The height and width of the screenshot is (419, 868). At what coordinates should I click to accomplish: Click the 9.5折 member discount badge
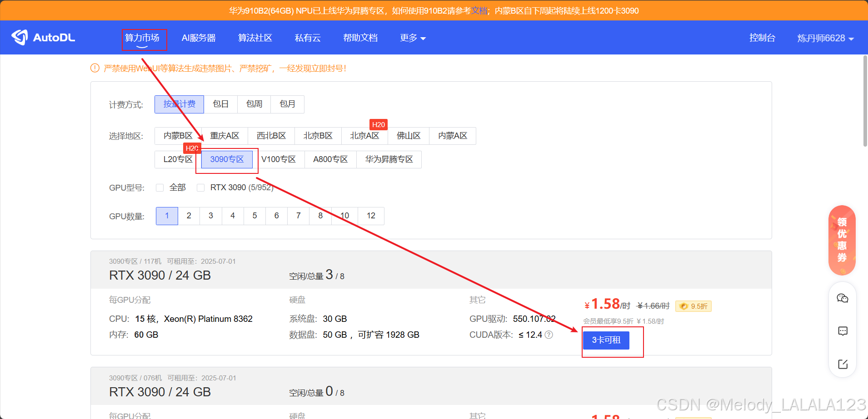pyautogui.click(x=693, y=306)
